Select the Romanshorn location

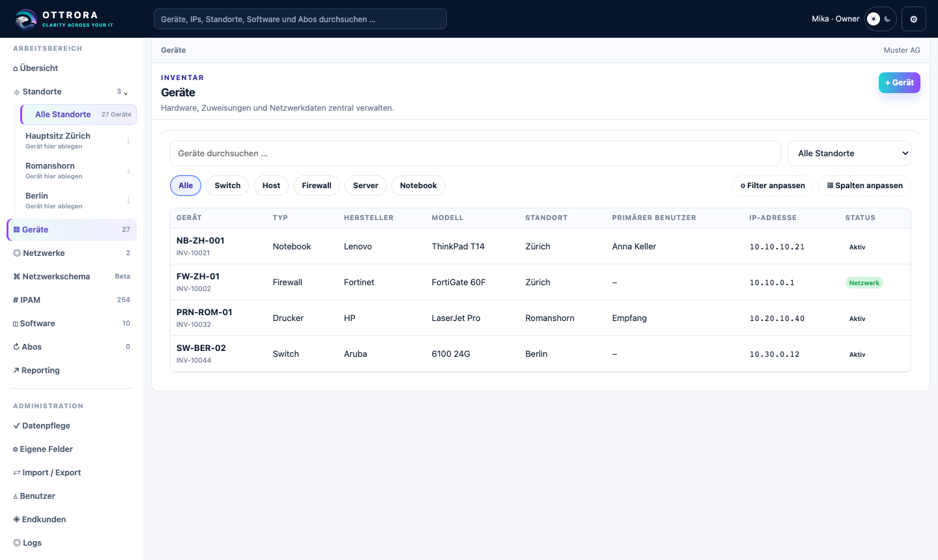(x=78, y=170)
